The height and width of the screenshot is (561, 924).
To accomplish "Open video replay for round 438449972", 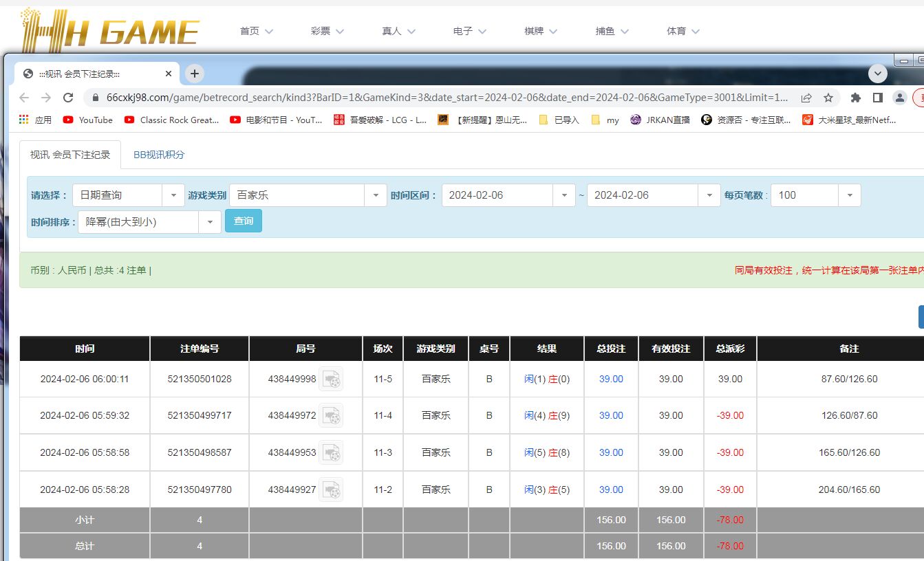I will [x=331, y=415].
